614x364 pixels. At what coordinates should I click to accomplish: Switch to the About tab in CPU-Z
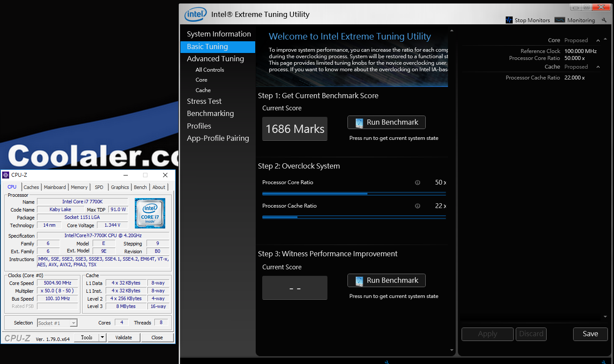coord(159,187)
